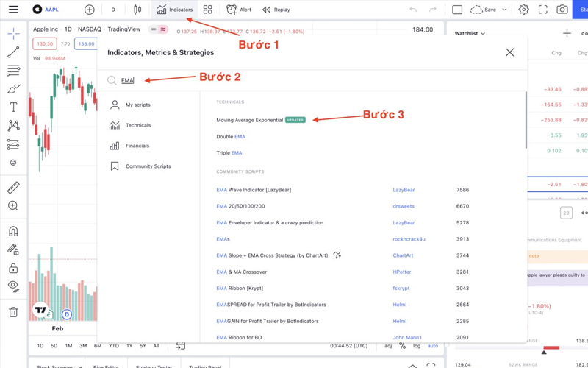Undo the last chart action
The height and width of the screenshot is (368, 588).
pyautogui.click(x=413, y=10)
